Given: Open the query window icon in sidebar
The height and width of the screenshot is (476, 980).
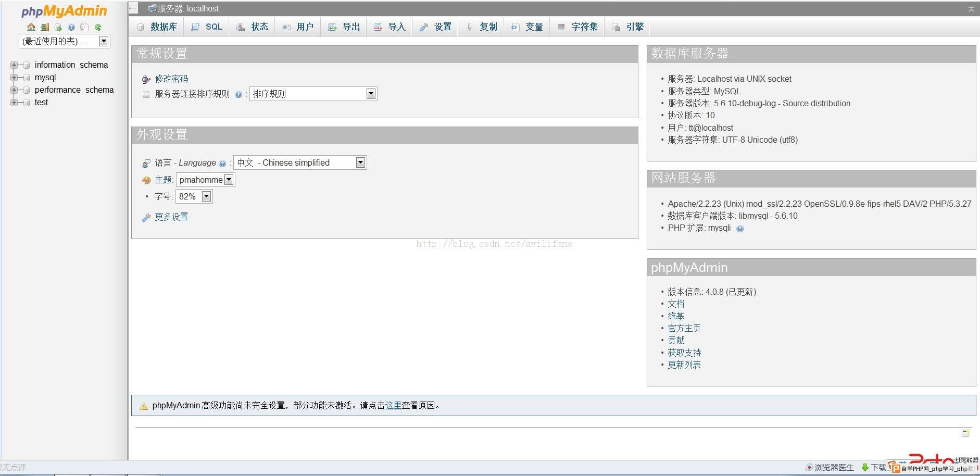Looking at the screenshot, I should 58,27.
